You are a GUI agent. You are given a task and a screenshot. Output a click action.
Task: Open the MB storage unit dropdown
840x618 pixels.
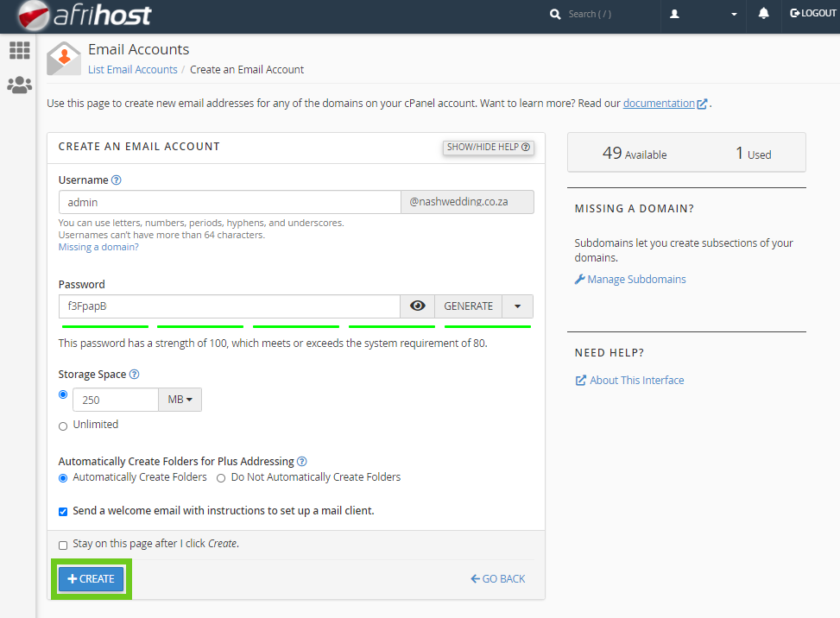click(x=180, y=400)
